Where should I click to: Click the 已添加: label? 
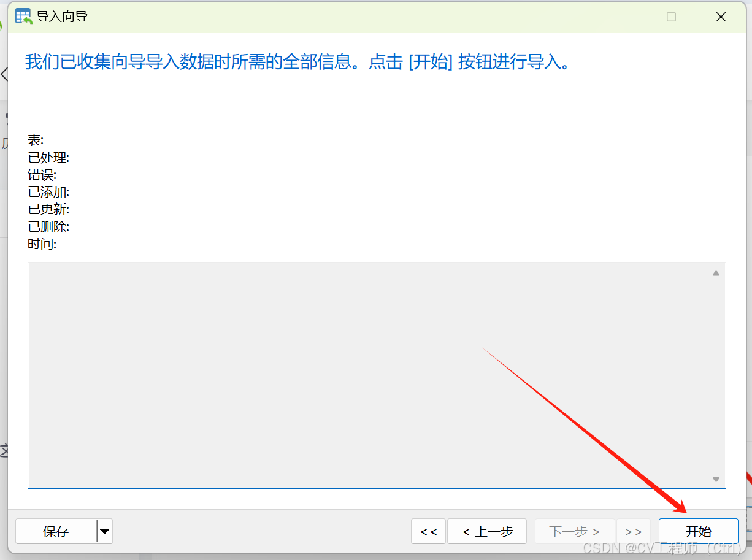coord(48,192)
